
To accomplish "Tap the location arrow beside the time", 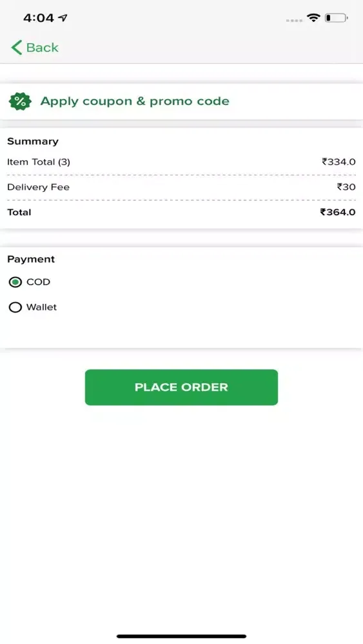I will 63,17.
